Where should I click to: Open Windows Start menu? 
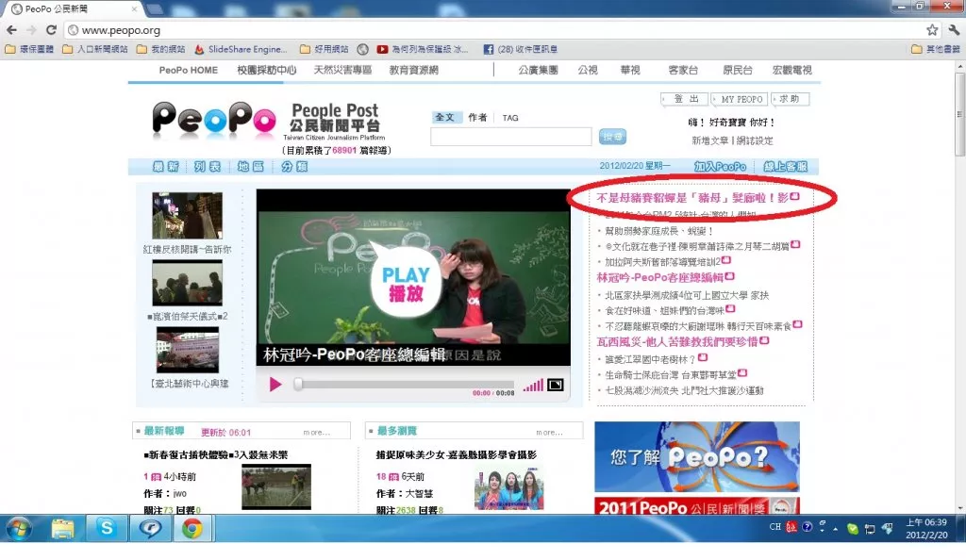tap(19, 529)
